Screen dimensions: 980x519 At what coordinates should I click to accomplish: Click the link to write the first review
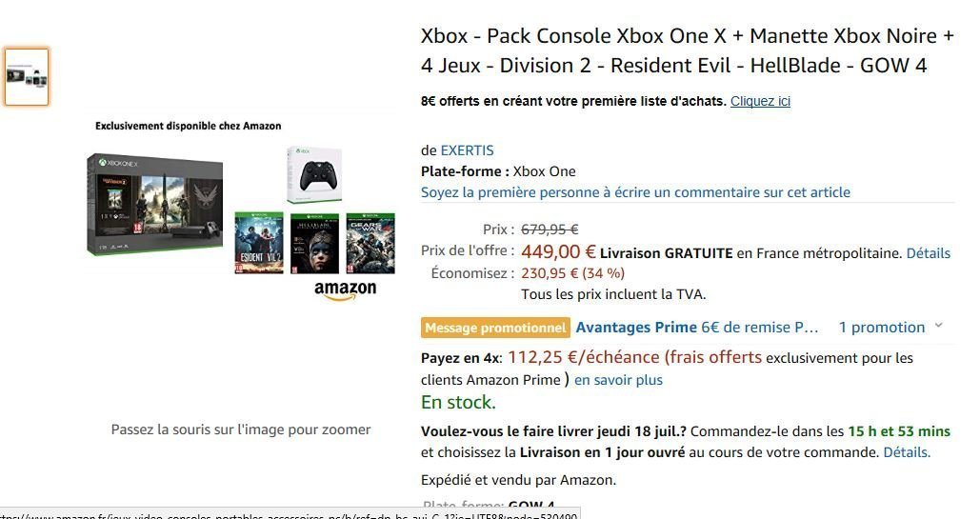635,192
